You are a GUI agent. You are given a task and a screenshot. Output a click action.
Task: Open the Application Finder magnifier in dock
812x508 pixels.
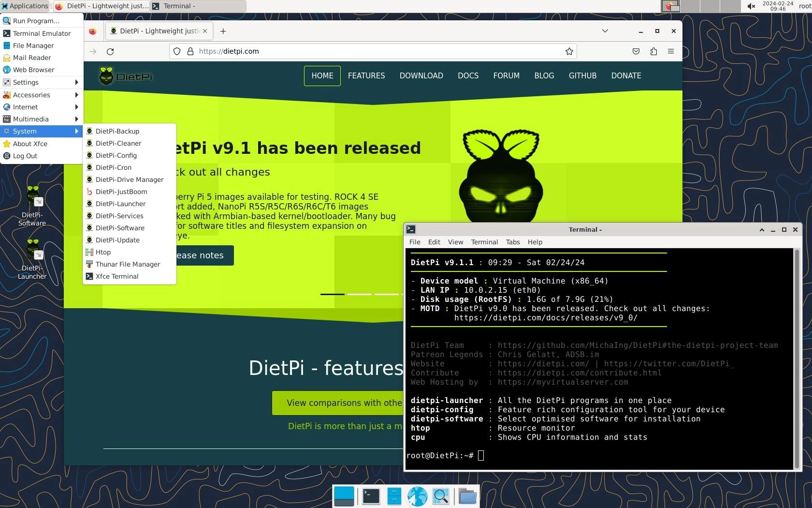(441, 496)
